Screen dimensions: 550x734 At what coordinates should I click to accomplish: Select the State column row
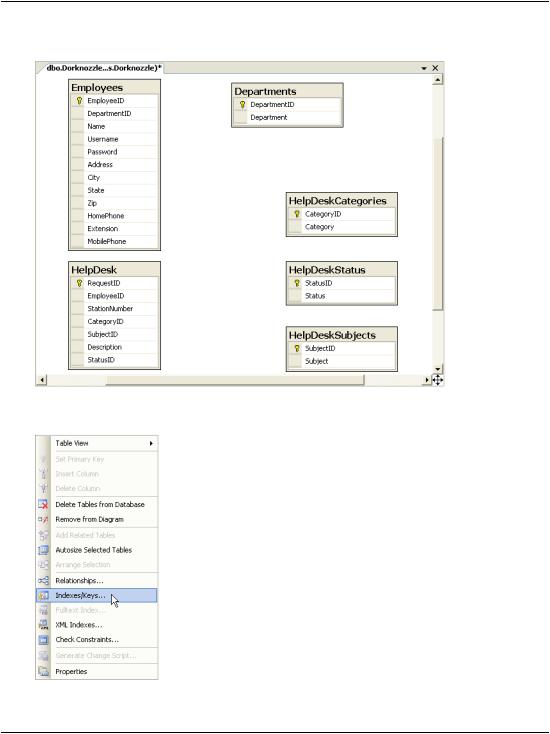tap(115, 190)
